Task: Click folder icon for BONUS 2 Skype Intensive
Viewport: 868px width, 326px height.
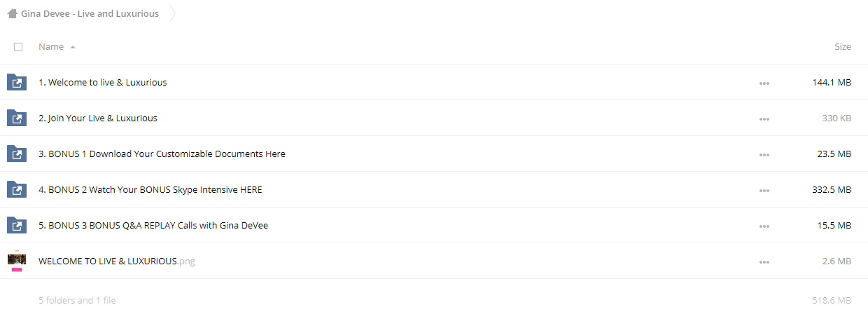Action: click(17, 190)
